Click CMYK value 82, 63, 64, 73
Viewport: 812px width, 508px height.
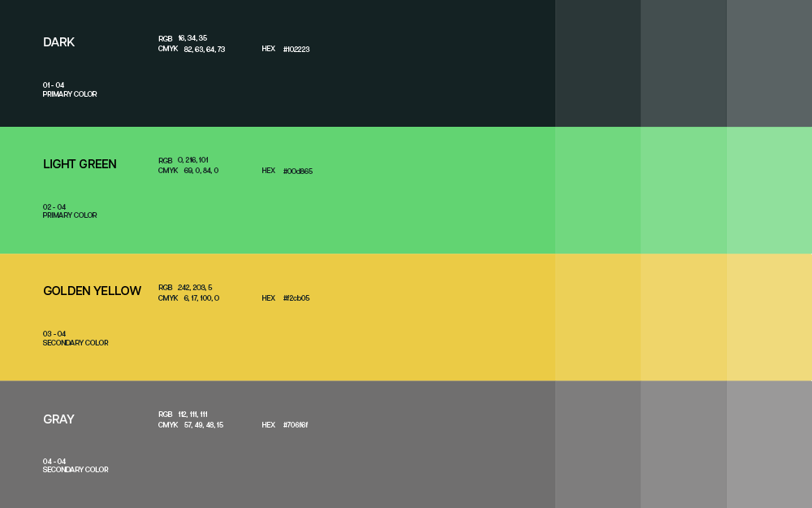point(204,50)
